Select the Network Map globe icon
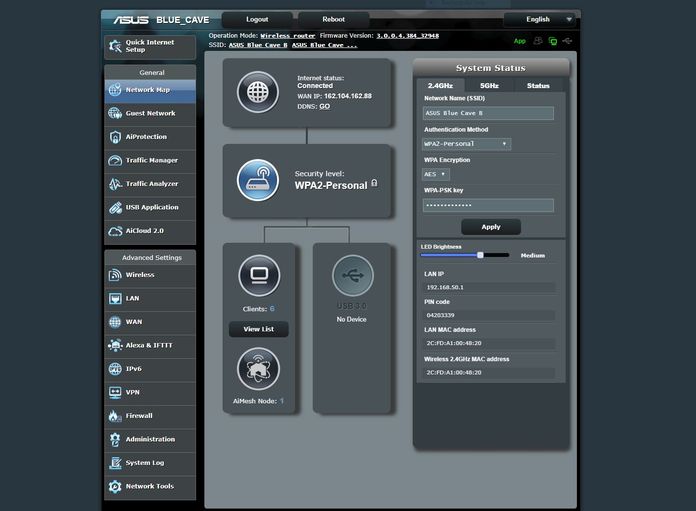Viewport: 696px width, 511px height. click(x=115, y=90)
